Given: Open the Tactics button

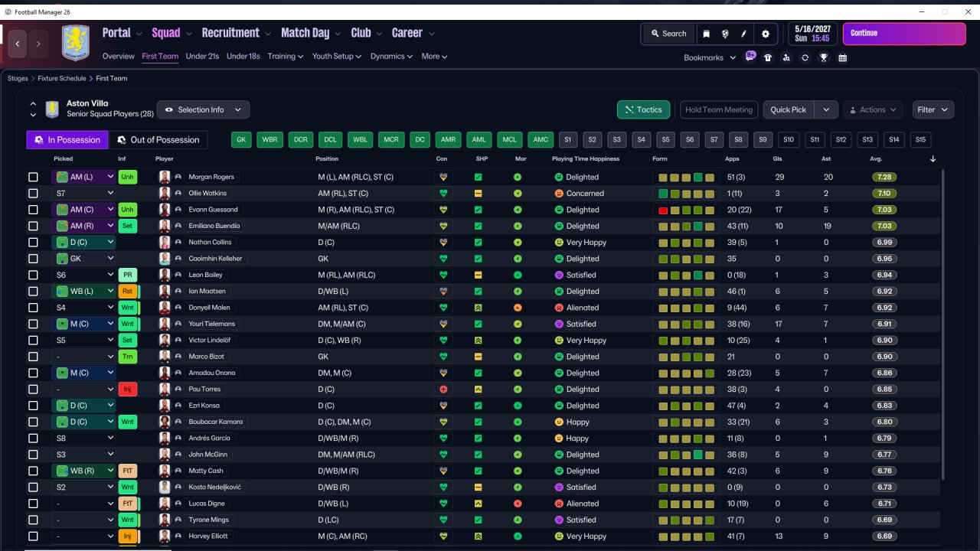Looking at the screenshot, I should click(x=644, y=110).
